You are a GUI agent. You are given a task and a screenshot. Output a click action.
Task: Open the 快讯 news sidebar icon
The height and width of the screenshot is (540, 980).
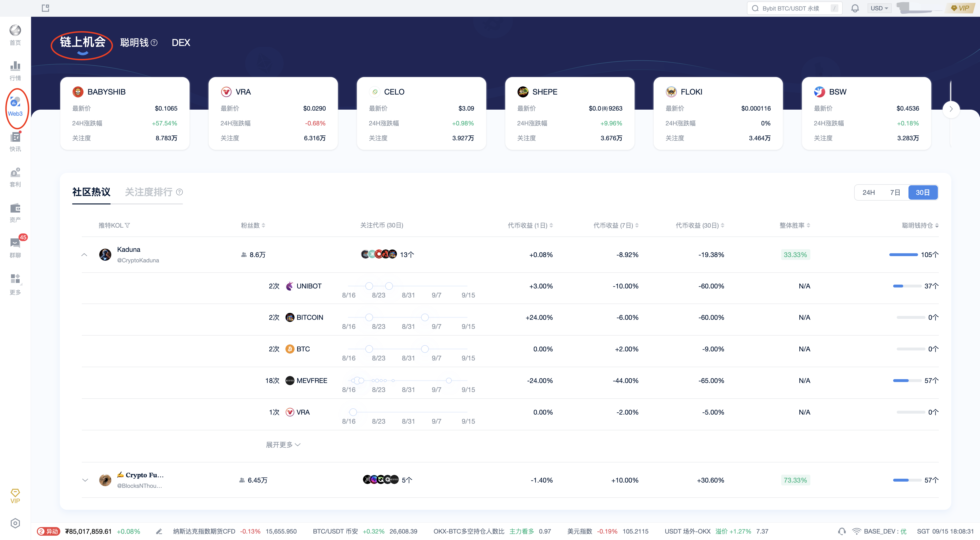15,141
